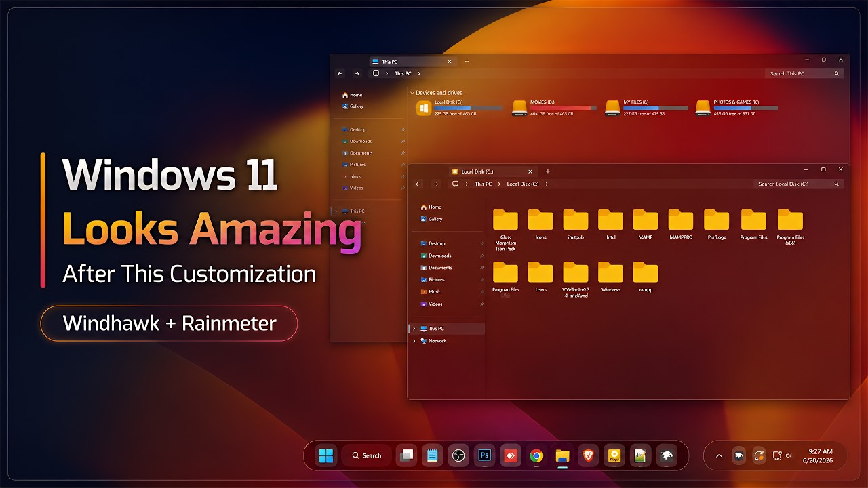This screenshot has height=488, width=868.
Task: Open the Users folder
Action: [x=540, y=277]
